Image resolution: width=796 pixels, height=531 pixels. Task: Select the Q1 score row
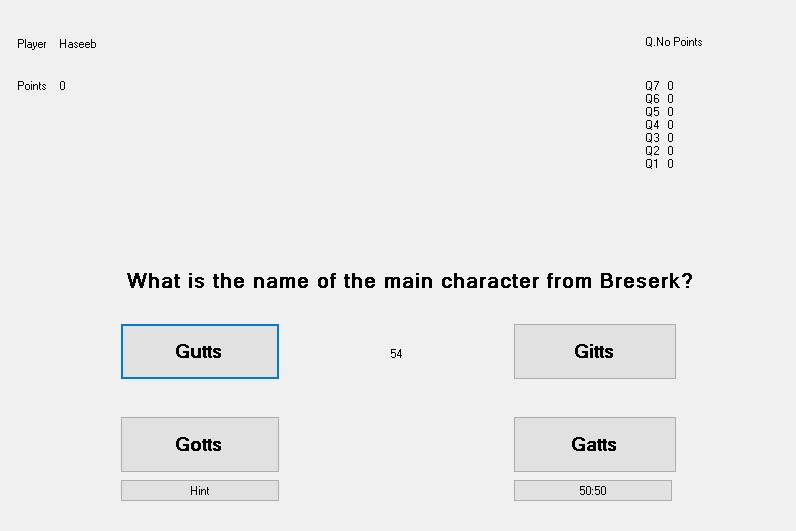click(659, 163)
